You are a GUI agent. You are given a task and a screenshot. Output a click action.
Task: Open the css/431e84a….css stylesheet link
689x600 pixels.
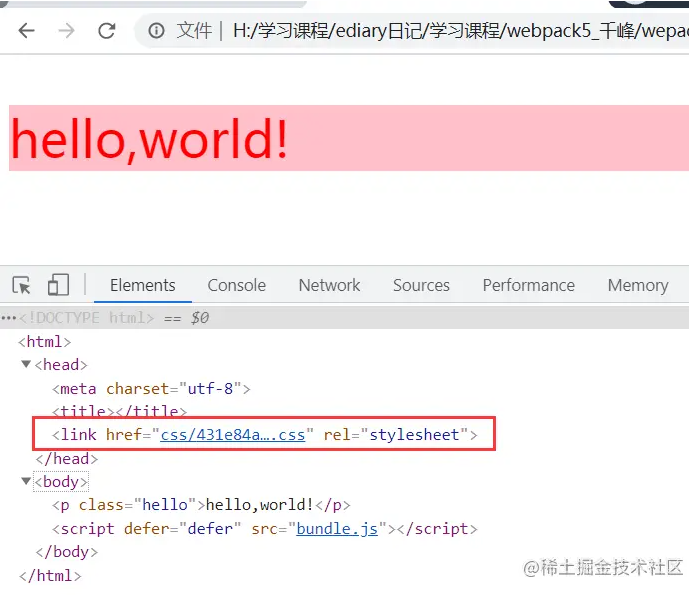pyautogui.click(x=232, y=435)
